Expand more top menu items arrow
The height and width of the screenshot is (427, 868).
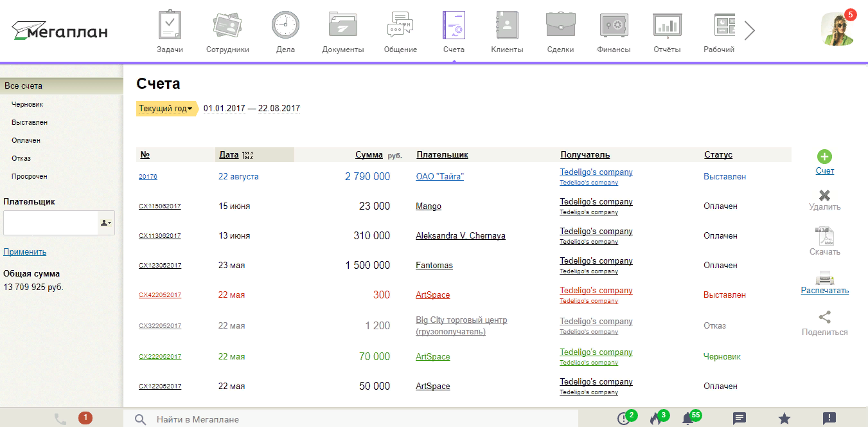(x=749, y=30)
